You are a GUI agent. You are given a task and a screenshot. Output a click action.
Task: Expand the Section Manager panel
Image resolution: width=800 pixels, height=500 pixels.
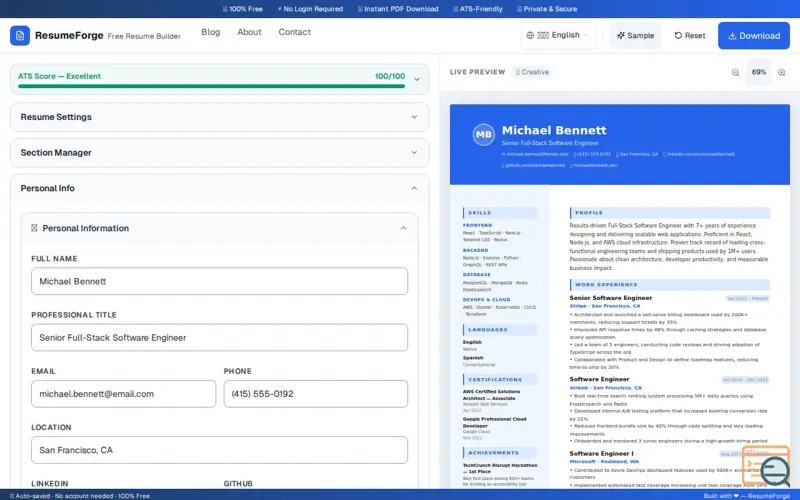pyautogui.click(x=219, y=153)
